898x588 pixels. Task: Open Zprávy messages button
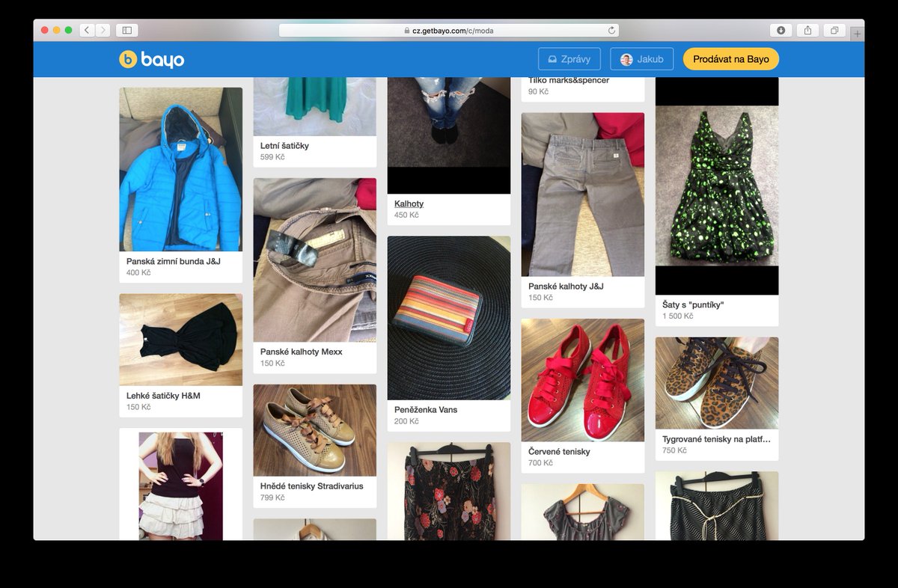click(x=569, y=59)
